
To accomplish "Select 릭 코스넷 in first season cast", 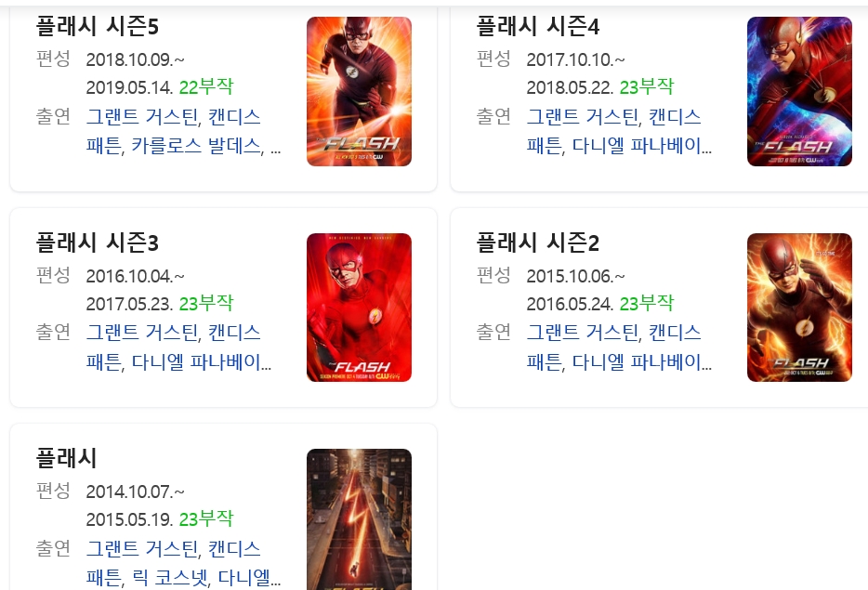I will tap(170, 578).
